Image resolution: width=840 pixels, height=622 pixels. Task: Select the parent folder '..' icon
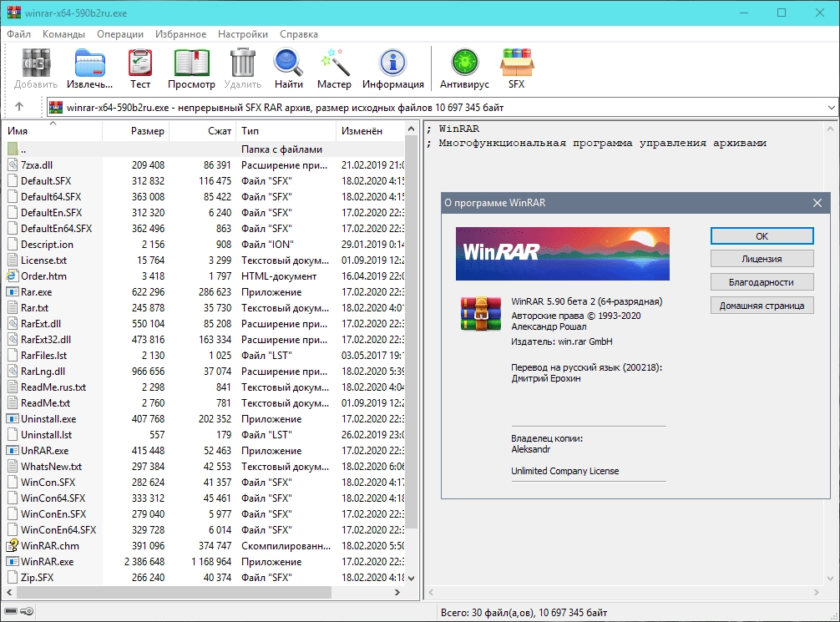pyautogui.click(x=13, y=149)
